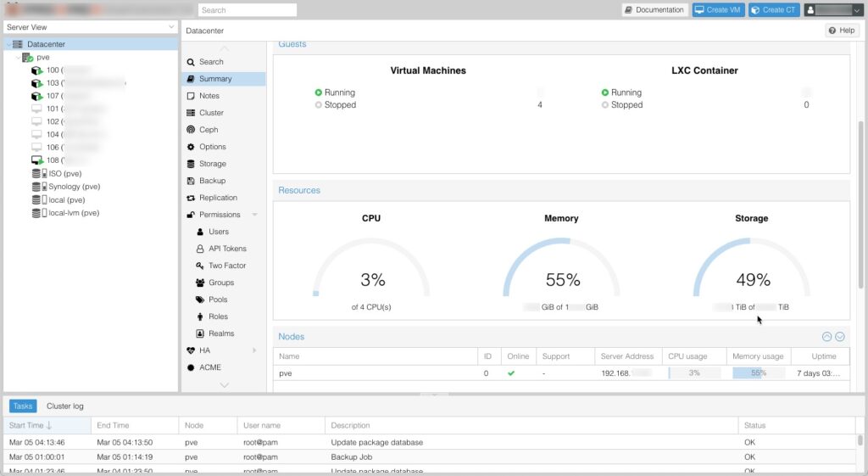Select the running VM 100 icon
Image resolution: width=868 pixels, height=476 pixels.
(36, 70)
